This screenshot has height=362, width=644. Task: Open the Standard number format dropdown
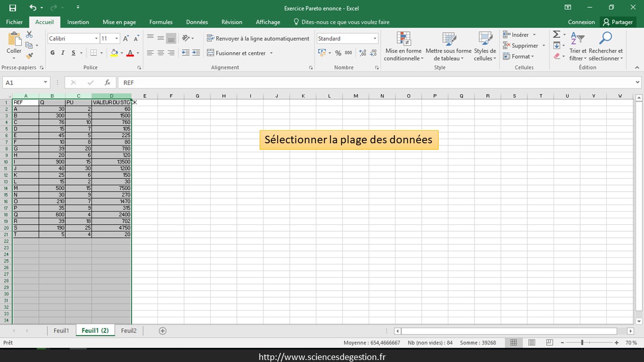[x=375, y=39]
